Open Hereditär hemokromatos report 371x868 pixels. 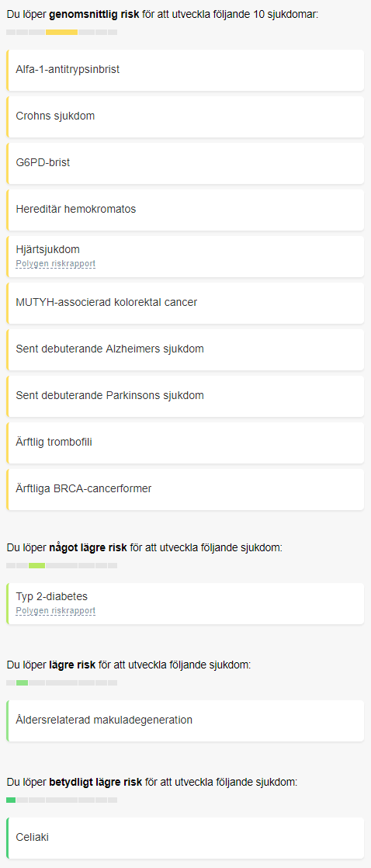(185, 210)
